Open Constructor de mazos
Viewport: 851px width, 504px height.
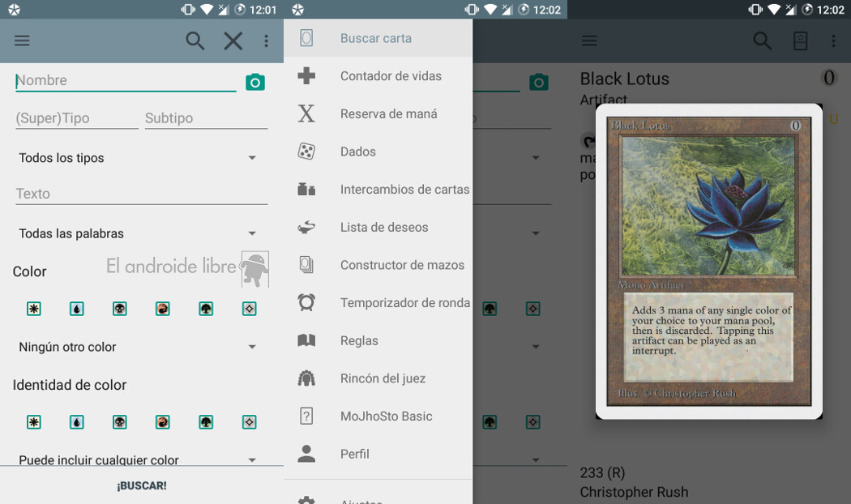[x=378, y=265]
